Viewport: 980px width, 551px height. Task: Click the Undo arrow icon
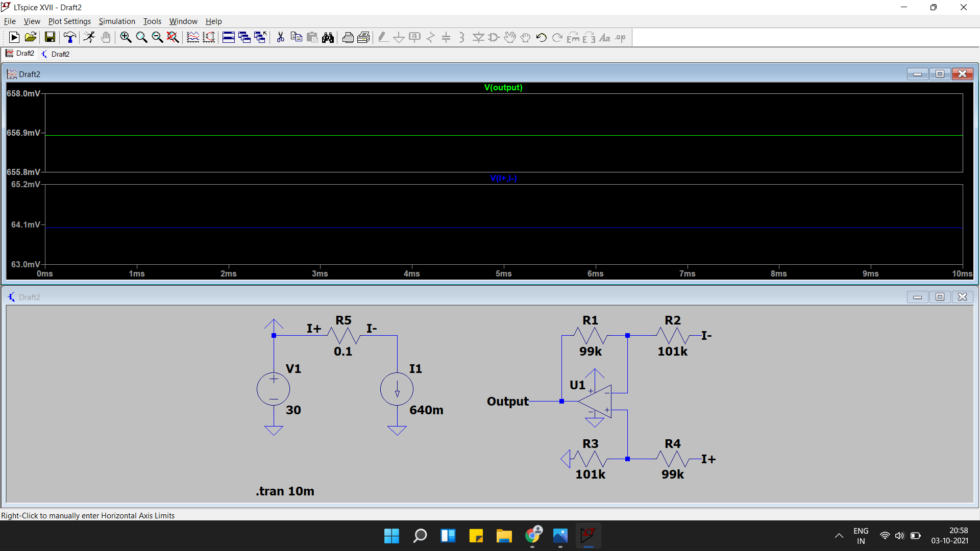coord(542,37)
